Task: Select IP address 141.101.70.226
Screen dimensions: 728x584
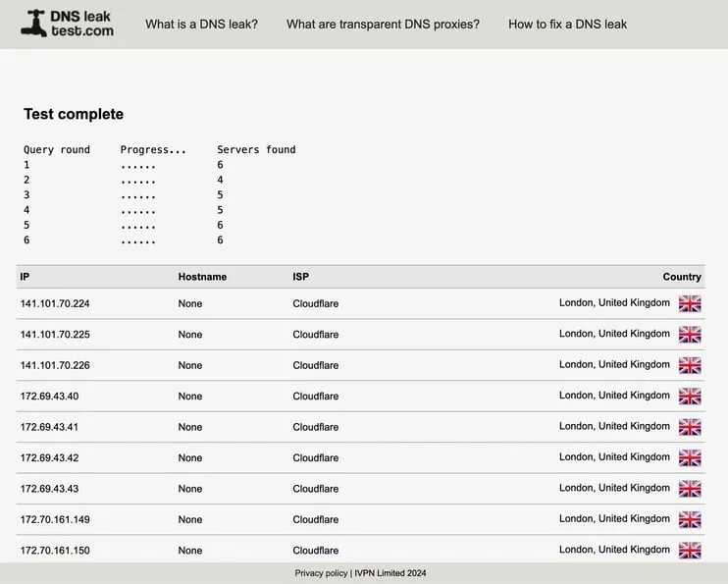Action: [x=55, y=365]
